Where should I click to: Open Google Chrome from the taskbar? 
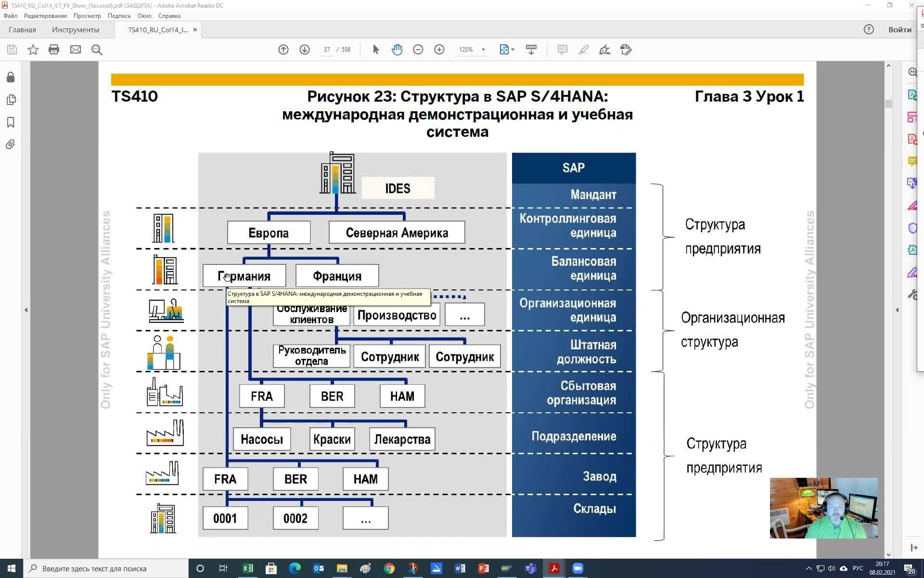tap(389, 568)
